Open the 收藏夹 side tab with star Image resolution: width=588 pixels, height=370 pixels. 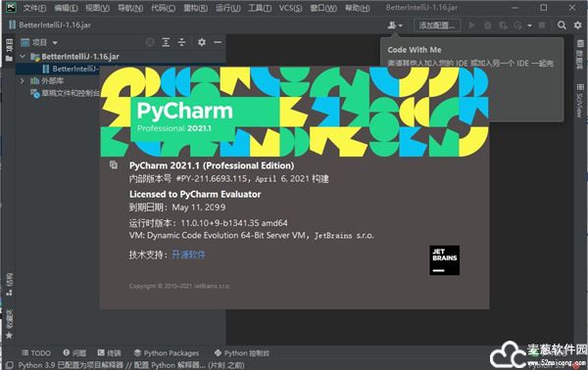tap(10, 324)
